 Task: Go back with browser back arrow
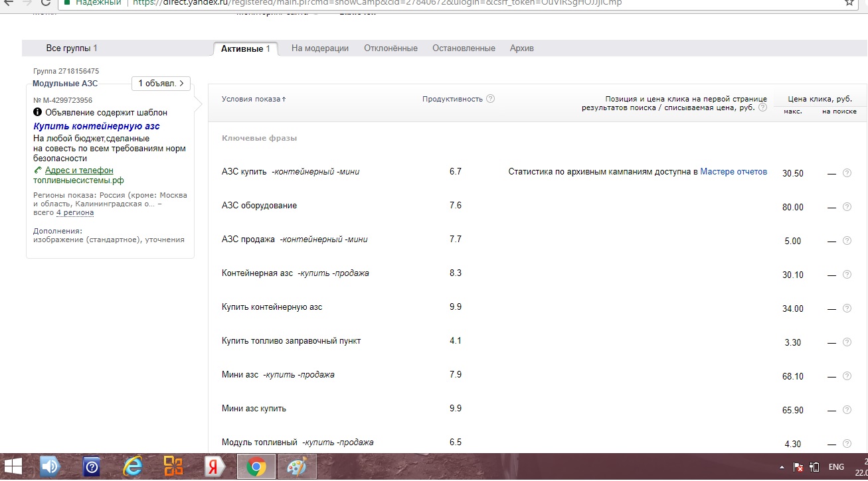pos(7,2)
